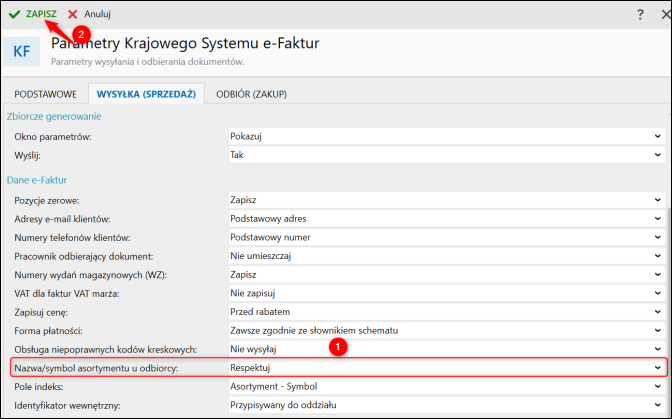Viewport: 672px width, 419px height.
Task: Switch to the Podstawowe tab
Action: (x=44, y=94)
